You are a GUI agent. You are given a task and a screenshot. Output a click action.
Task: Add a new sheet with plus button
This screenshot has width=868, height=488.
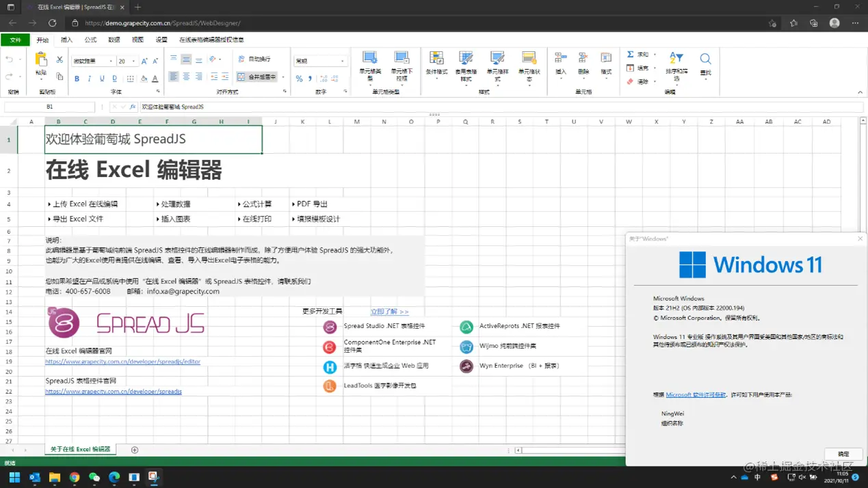[x=134, y=450]
